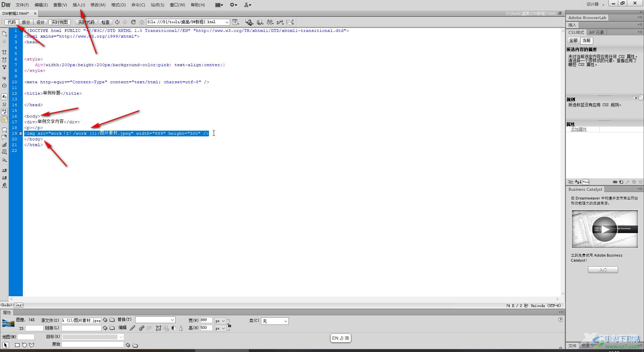This screenshot has width=644, height=352.
Task: Click the Open Documents icon in coding toolbar
Action: 4,34
